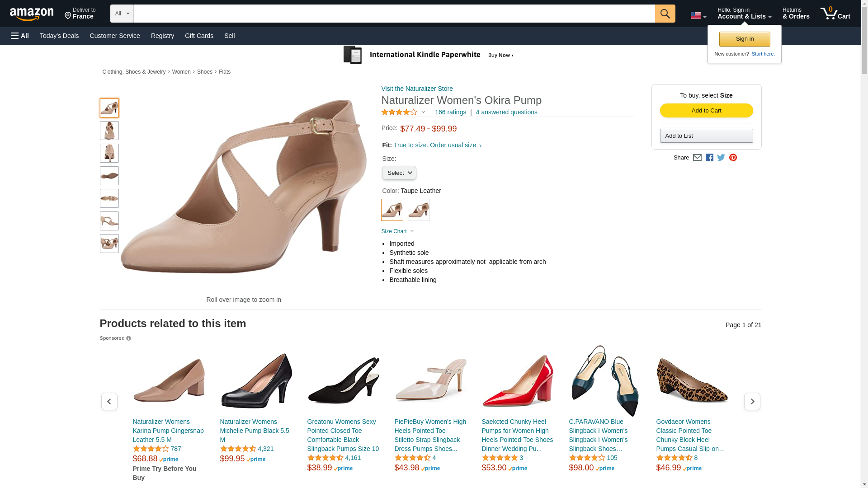Expand the Size Chart

coord(397,231)
